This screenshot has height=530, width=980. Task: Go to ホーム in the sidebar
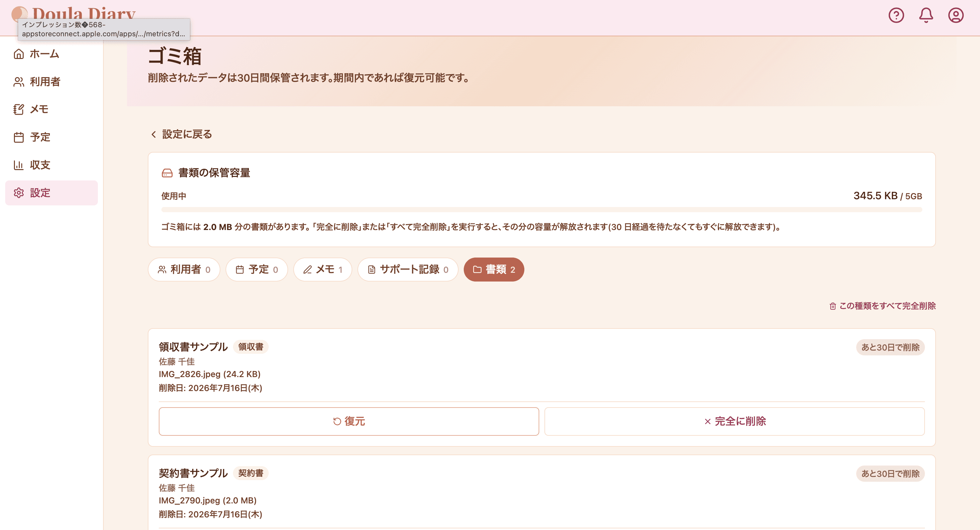point(51,54)
